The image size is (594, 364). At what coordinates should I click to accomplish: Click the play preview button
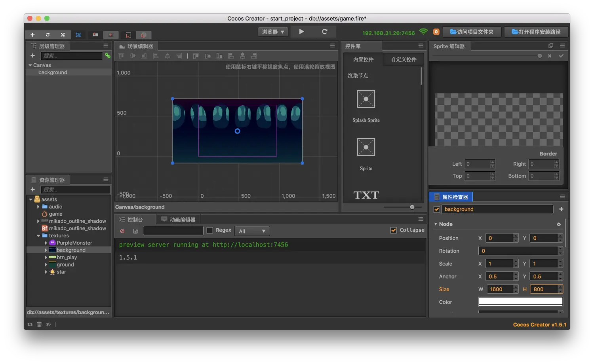[301, 32]
